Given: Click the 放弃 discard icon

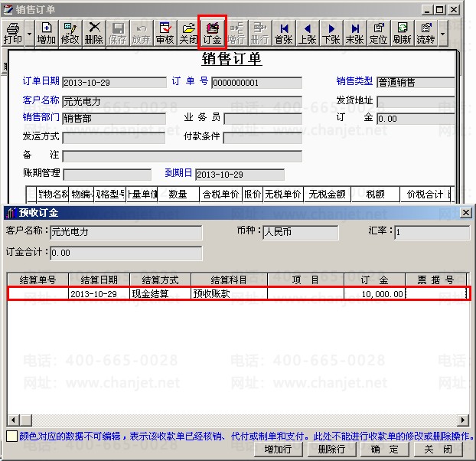Looking at the screenshot, I should (141, 33).
